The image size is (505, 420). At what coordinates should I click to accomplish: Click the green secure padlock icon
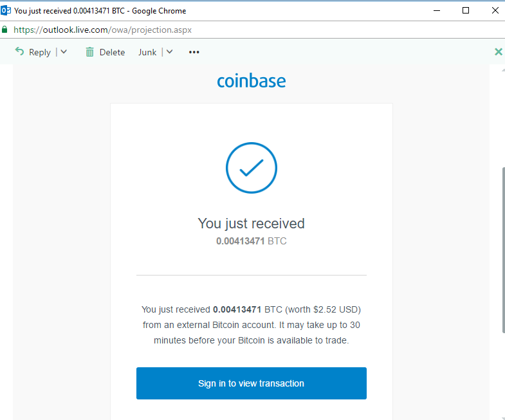(5, 30)
